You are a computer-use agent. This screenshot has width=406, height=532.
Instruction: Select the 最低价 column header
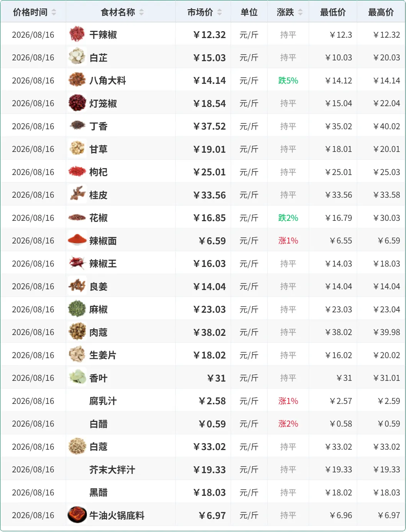click(333, 12)
